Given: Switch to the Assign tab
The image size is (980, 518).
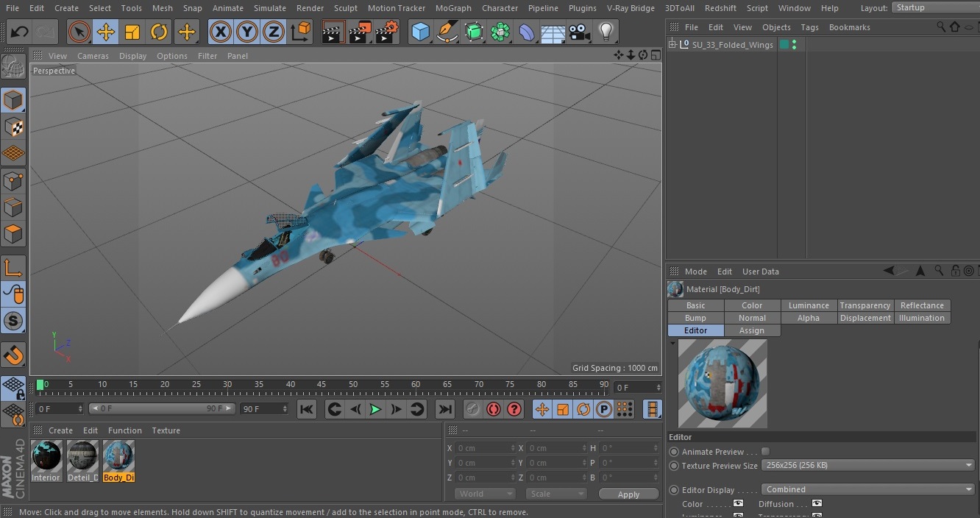Looking at the screenshot, I should click(752, 330).
